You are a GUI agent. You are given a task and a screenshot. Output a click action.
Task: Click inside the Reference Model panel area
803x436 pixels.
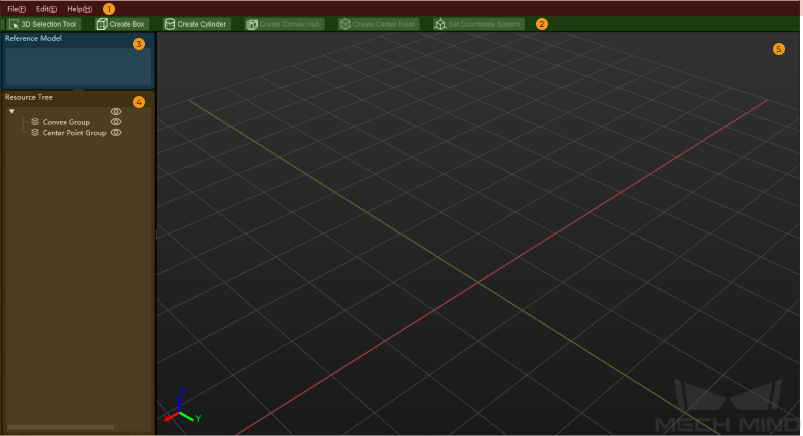click(75, 65)
